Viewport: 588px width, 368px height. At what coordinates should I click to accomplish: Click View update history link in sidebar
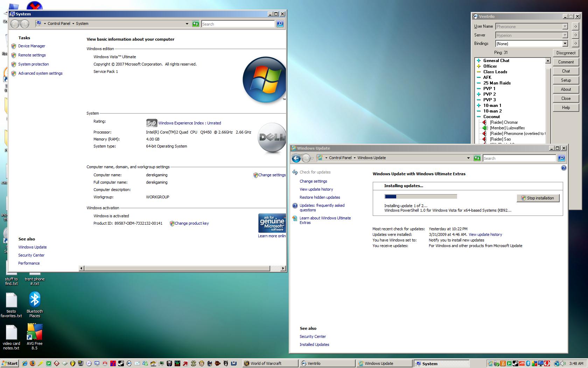316,189
